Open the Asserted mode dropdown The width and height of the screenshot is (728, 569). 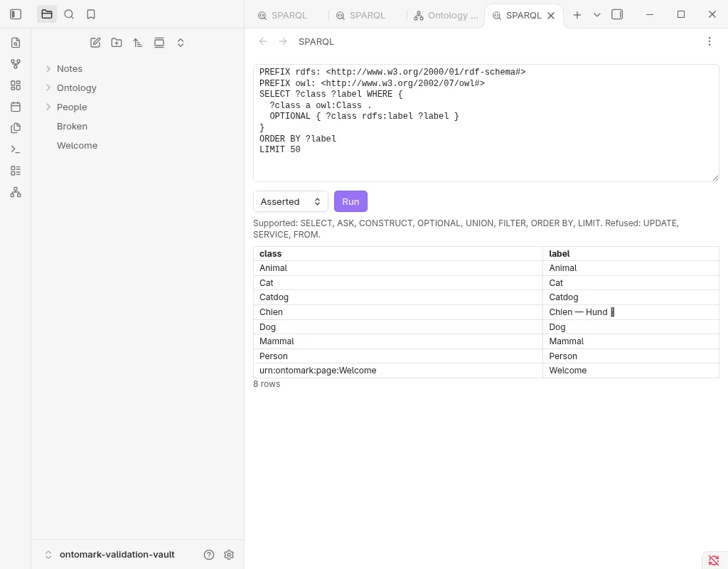pyautogui.click(x=291, y=201)
